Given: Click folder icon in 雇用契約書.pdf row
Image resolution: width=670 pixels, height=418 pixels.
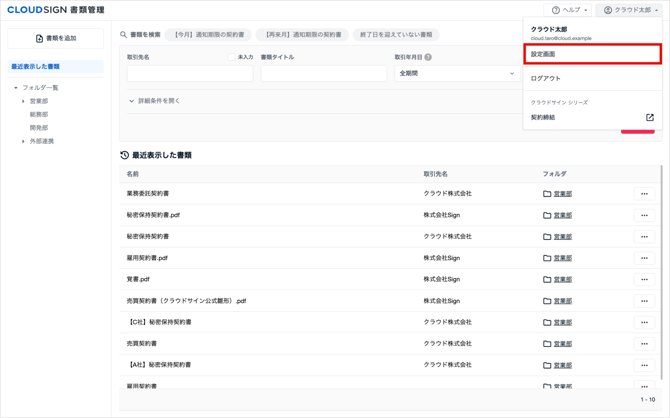Looking at the screenshot, I should [547, 258].
